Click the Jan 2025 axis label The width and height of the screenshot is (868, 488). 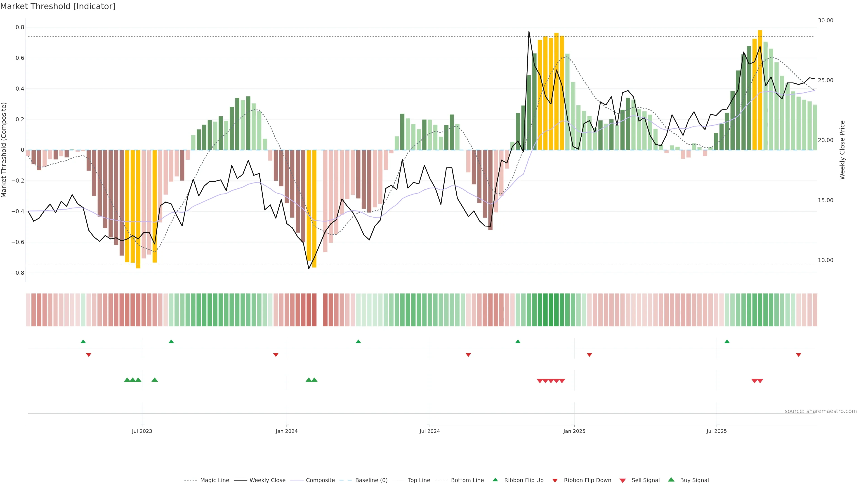tap(574, 431)
